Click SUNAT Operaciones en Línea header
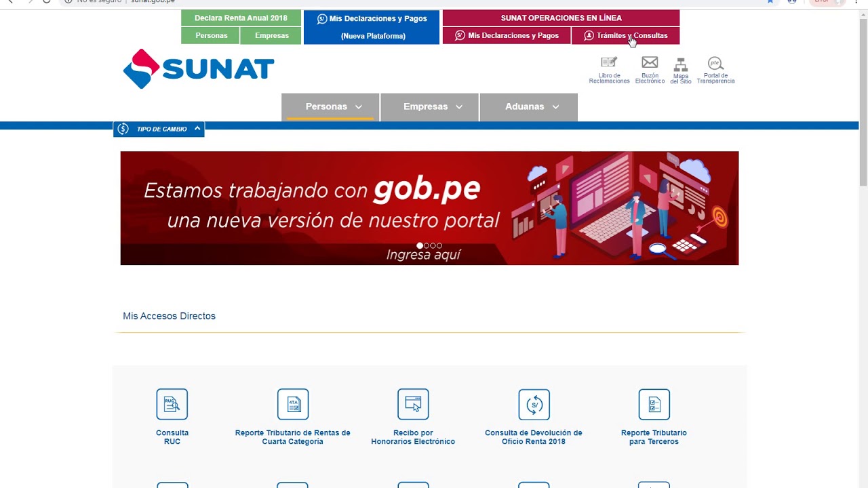 point(561,18)
